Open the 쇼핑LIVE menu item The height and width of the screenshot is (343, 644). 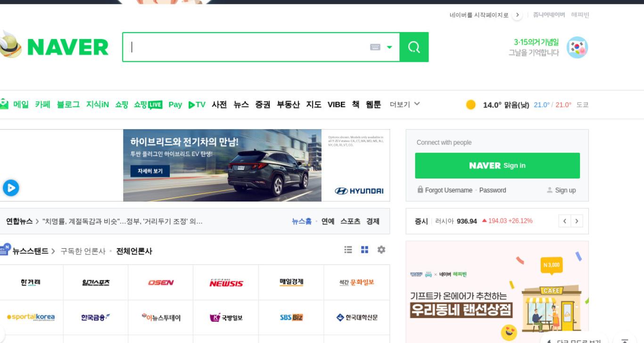(148, 105)
